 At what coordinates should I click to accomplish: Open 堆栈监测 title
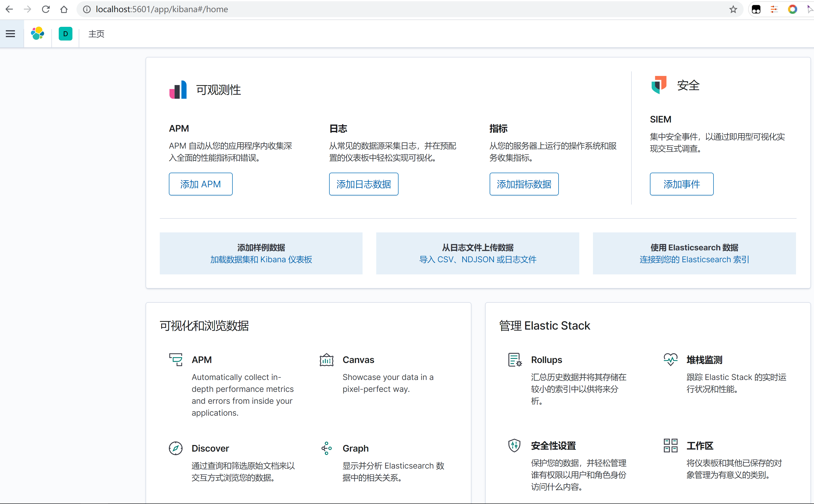coord(704,360)
